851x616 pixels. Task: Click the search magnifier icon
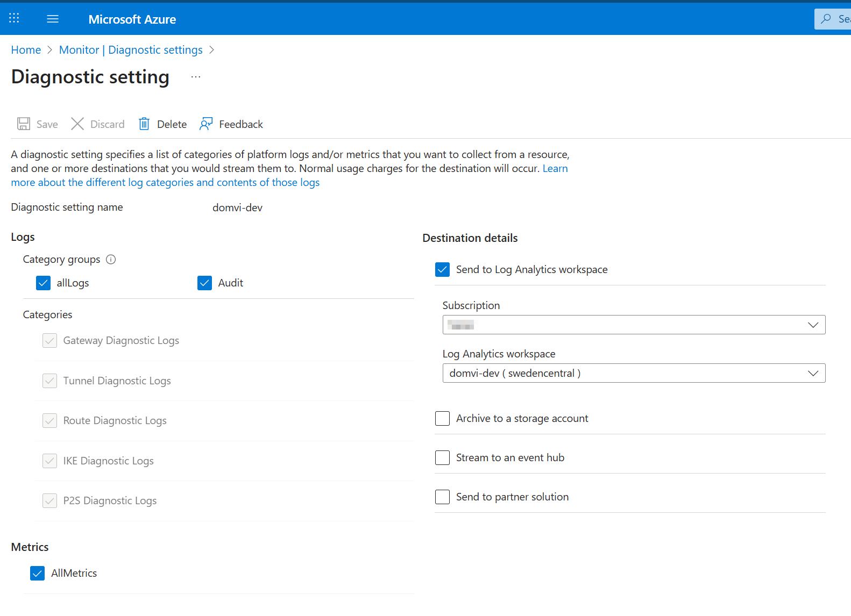(826, 19)
